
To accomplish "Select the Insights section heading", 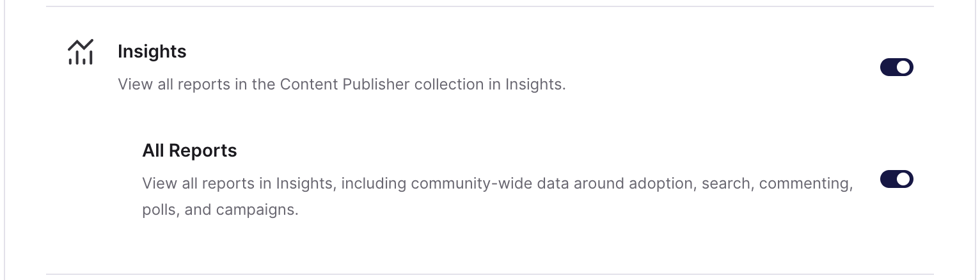I will pyautogui.click(x=152, y=51).
